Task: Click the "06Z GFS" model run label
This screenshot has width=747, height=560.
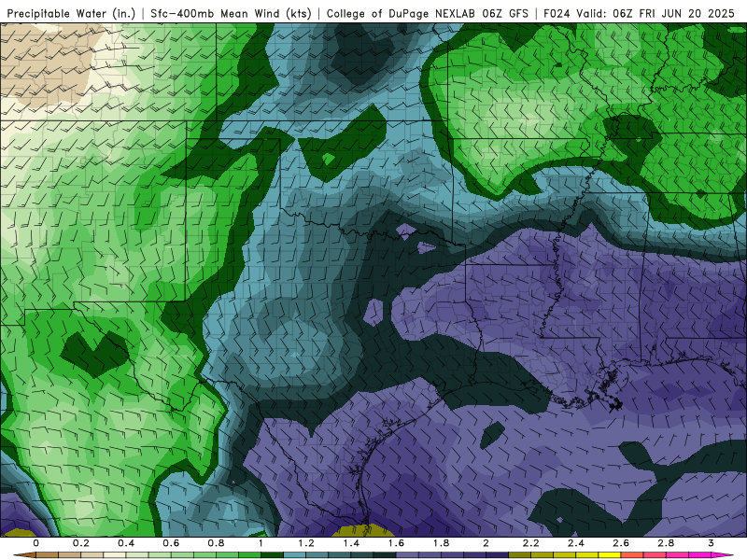Action: click(505, 14)
